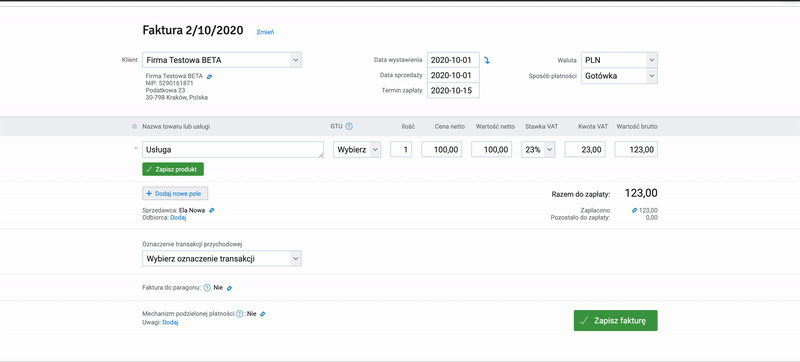Open the Klient dropdown Firma Testowa BETA
Screen dimensions: 800x362
tap(222, 60)
